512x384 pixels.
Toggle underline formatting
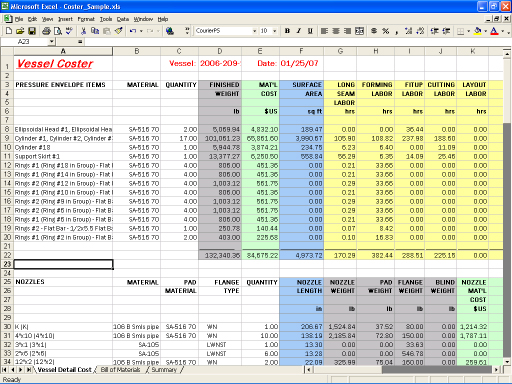(x=310, y=31)
